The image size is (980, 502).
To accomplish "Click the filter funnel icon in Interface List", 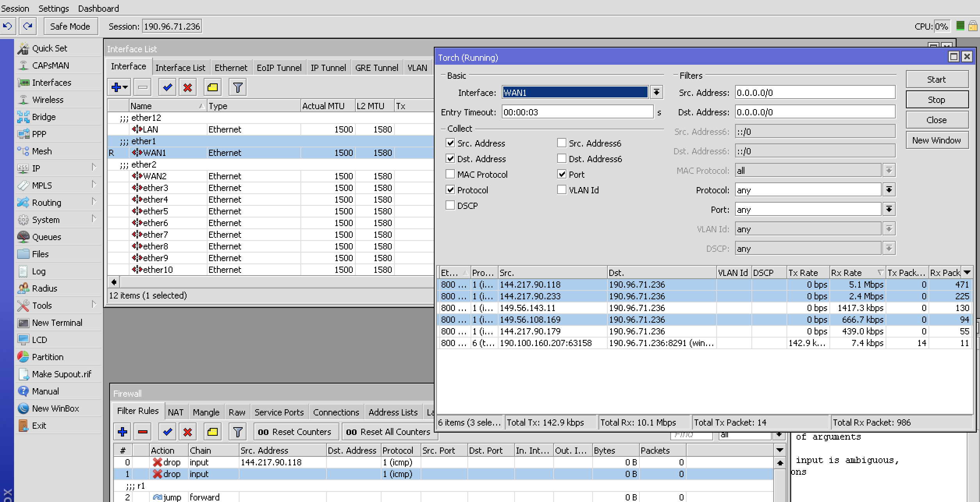I will click(238, 87).
